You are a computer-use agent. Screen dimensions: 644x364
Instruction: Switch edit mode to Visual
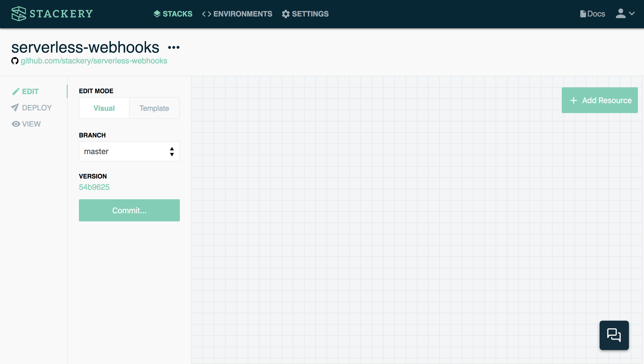pos(104,108)
